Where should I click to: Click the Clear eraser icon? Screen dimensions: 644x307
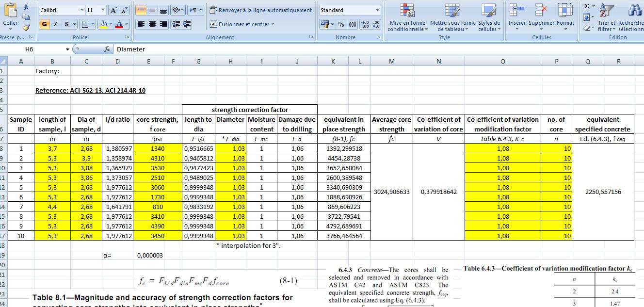[x=586, y=28]
